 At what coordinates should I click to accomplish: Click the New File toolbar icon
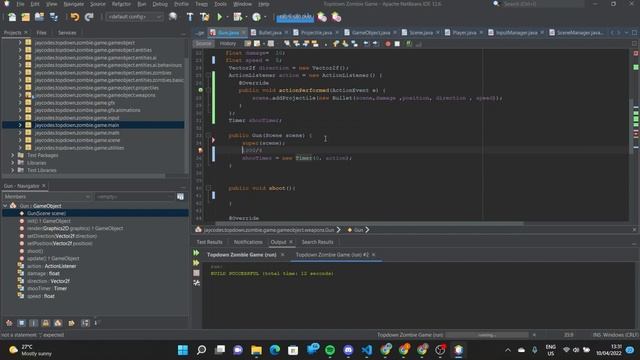point(12,17)
